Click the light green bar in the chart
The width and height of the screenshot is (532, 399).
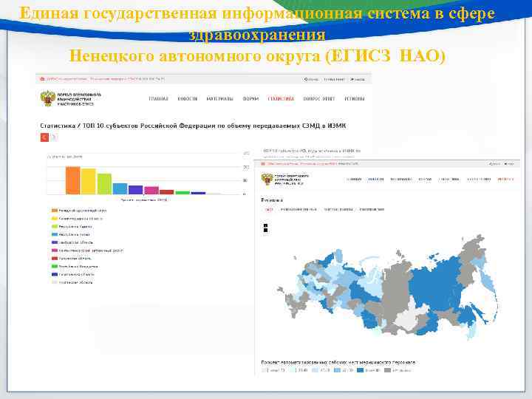click(x=104, y=184)
